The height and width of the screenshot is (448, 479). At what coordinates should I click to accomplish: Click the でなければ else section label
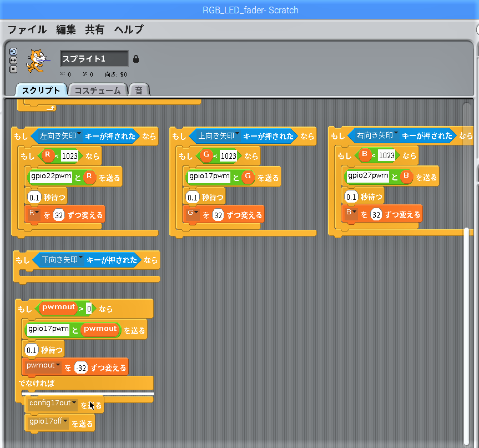coord(36,383)
